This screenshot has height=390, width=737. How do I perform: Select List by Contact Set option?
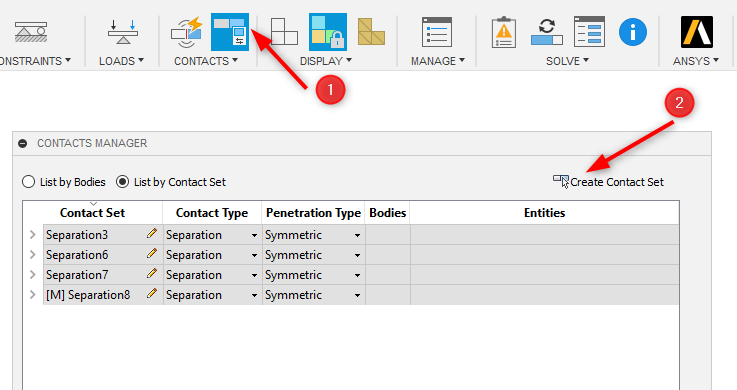[123, 182]
